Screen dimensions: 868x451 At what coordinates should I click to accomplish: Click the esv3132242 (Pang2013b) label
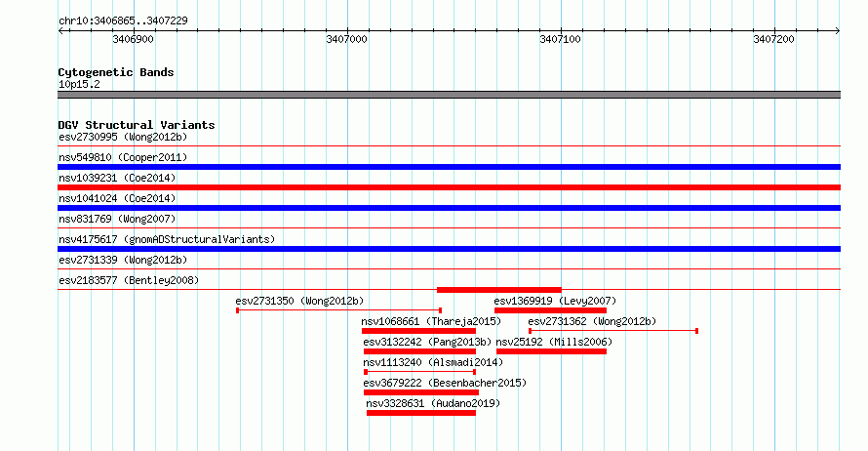pyautogui.click(x=427, y=342)
